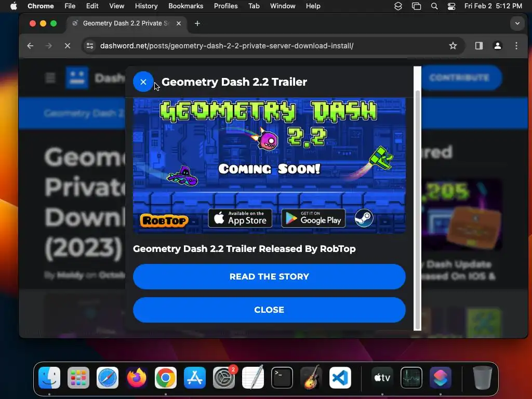Open a new tab with the plus button
The height and width of the screenshot is (399, 532).
coord(197,23)
